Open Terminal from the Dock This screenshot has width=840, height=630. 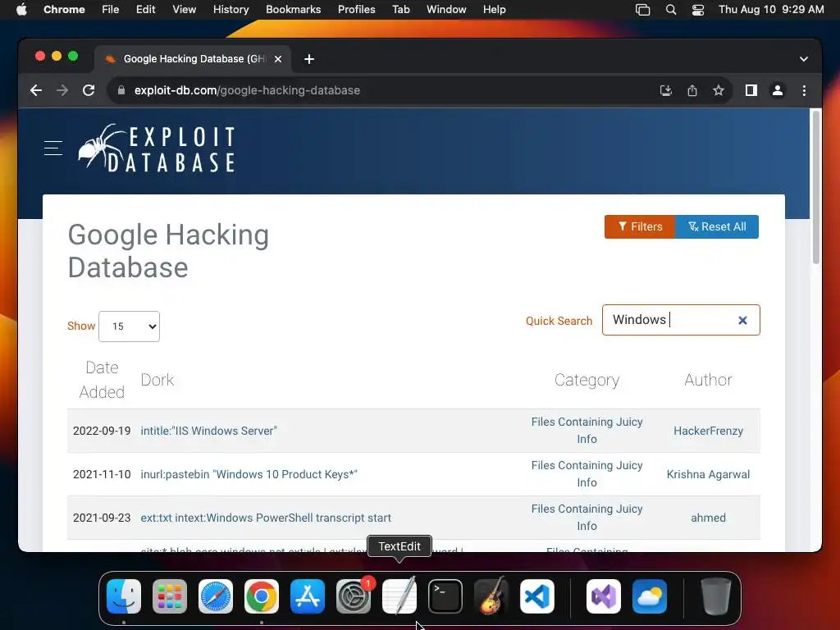tap(445, 596)
